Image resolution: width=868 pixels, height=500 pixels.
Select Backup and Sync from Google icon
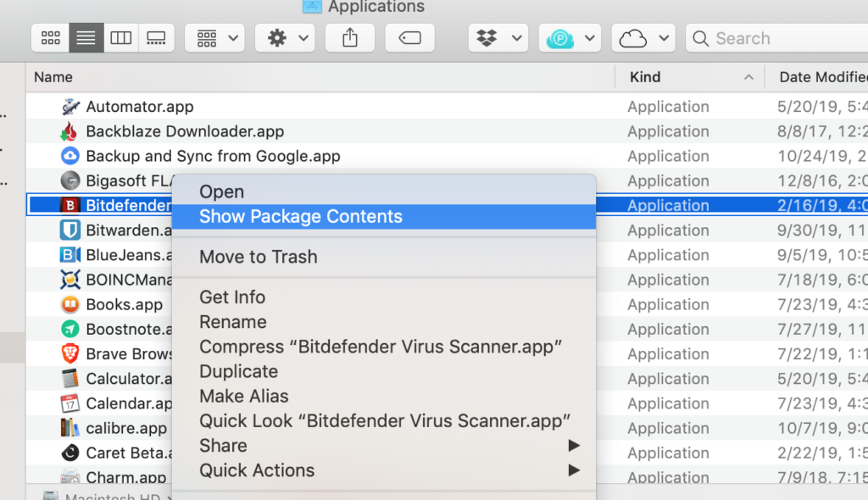(70, 156)
